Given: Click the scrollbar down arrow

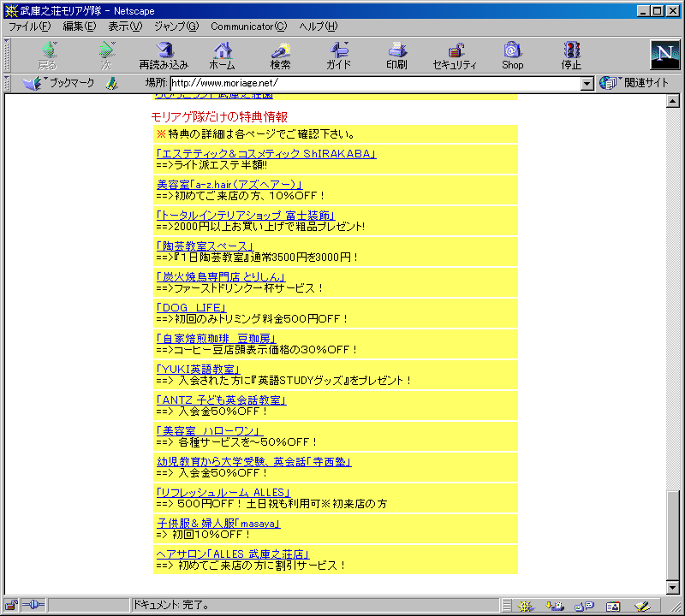Looking at the screenshot, I should coord(673,588).
